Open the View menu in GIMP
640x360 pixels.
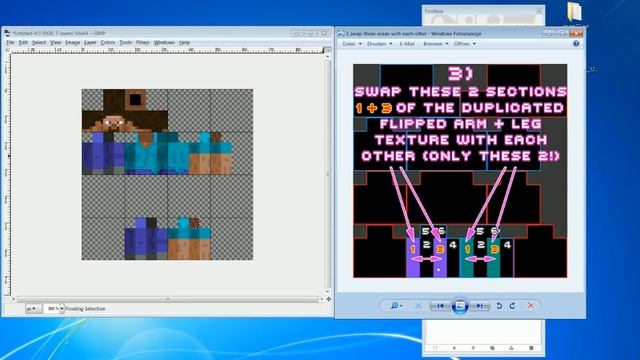click(56, 42)
